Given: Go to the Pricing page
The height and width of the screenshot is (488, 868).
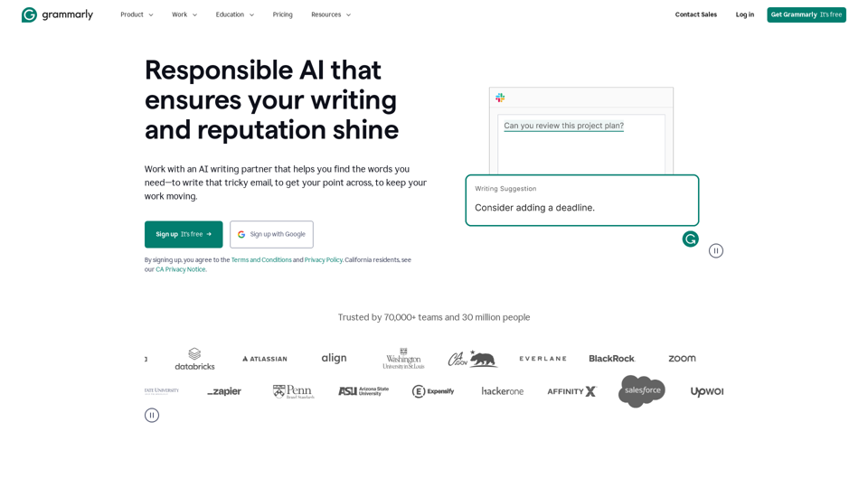Looking at the screenshot, I should pos(282,14).
